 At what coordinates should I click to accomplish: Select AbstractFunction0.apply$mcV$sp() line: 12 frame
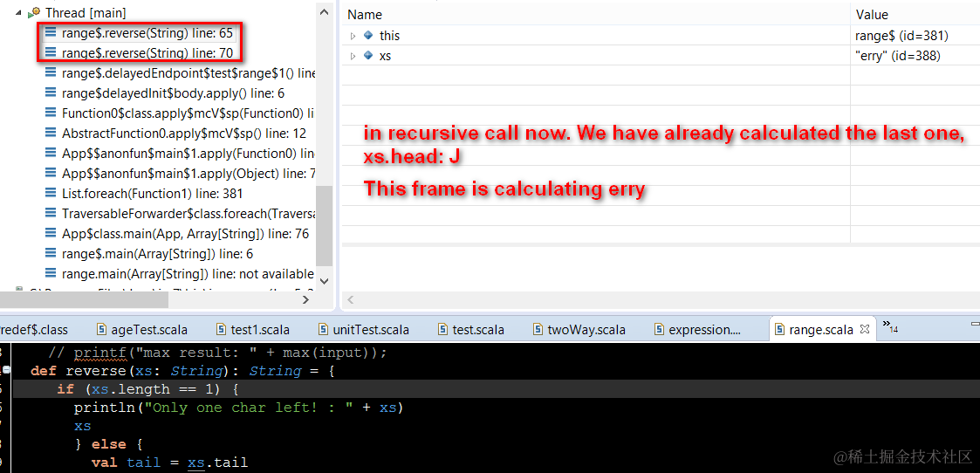pyautogui.click(x=184, y=134)
